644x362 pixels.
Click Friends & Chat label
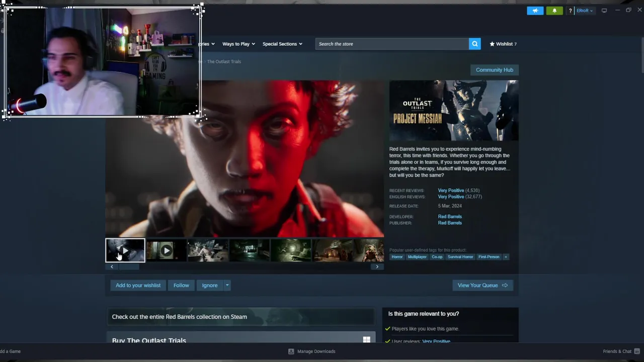617,351
